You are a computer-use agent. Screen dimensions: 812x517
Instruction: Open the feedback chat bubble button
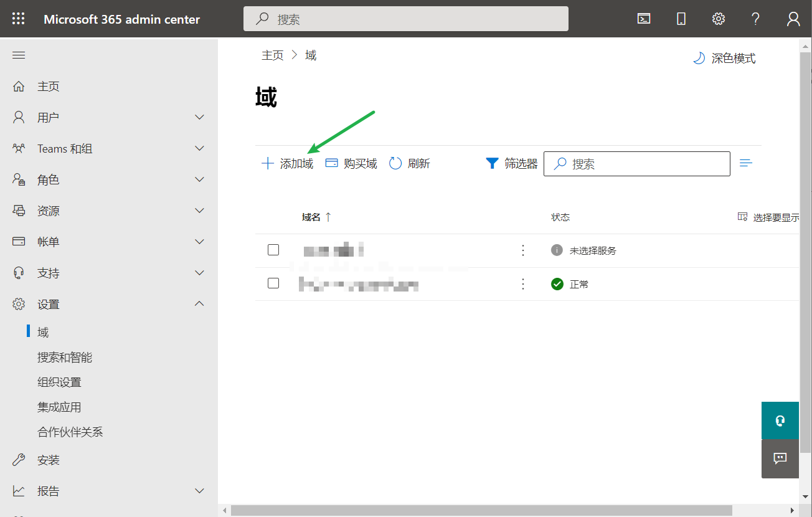coord(780,458)
